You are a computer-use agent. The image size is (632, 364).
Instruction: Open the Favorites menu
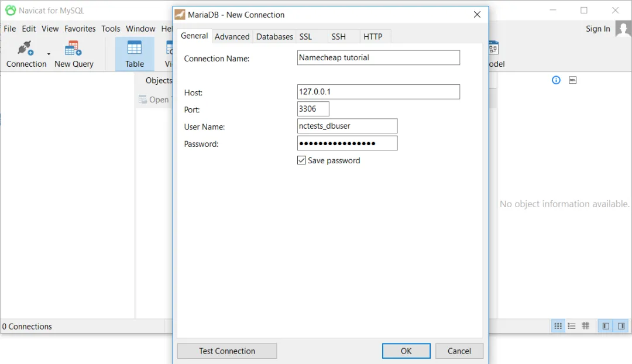(x=80, y=29)
